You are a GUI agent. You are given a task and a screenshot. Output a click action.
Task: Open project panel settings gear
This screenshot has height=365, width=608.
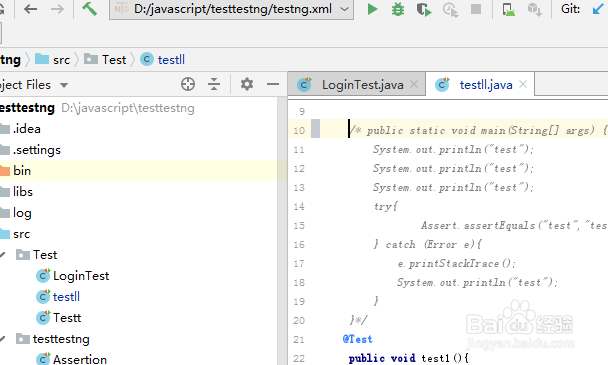[247, 84]
